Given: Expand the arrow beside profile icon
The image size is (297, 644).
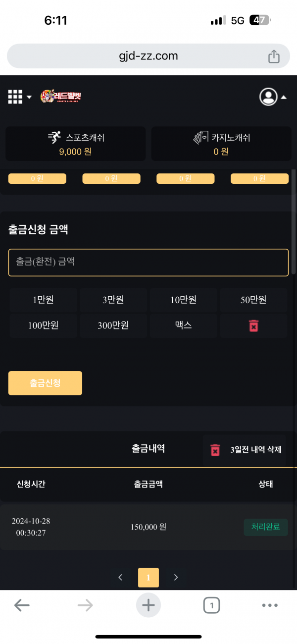Looking at the screenshot, I should [284, 97].
